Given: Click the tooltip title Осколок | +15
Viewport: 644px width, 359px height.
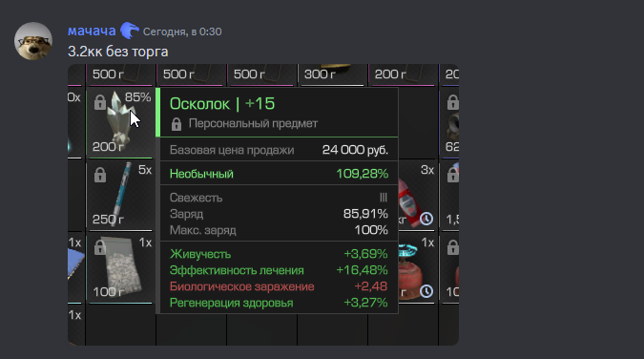Looking at the screenshot, I should (222, 104).
